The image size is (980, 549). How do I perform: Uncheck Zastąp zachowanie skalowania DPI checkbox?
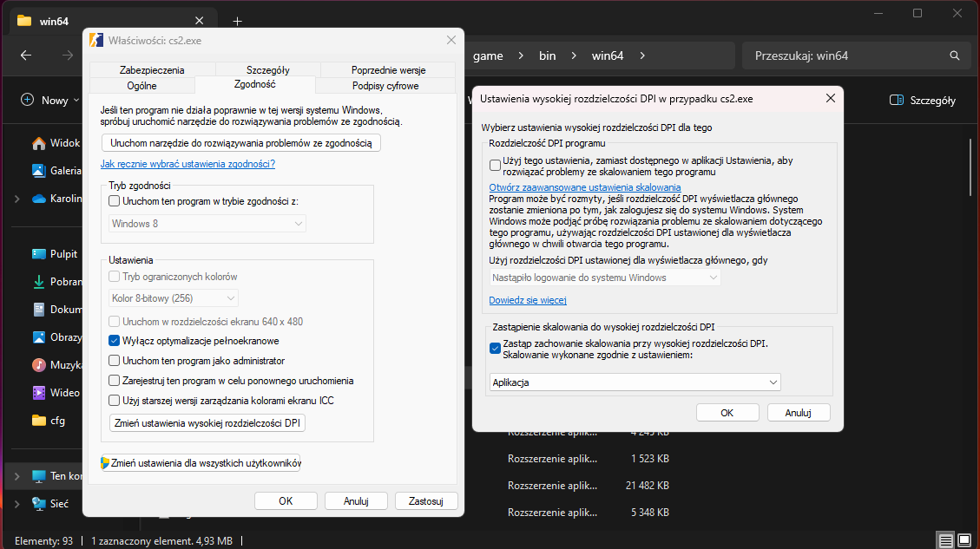click(495, 349)
